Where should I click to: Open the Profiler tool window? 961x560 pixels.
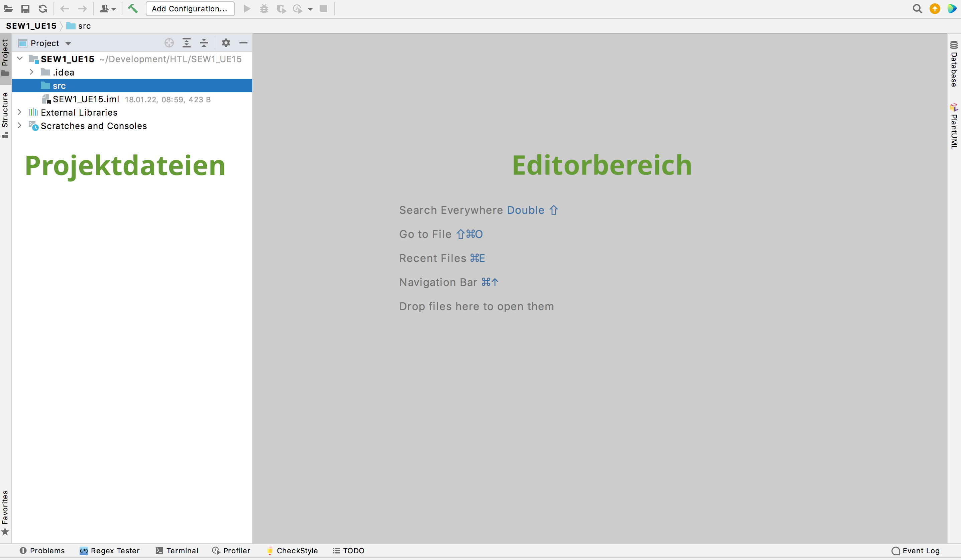[231, 550]
